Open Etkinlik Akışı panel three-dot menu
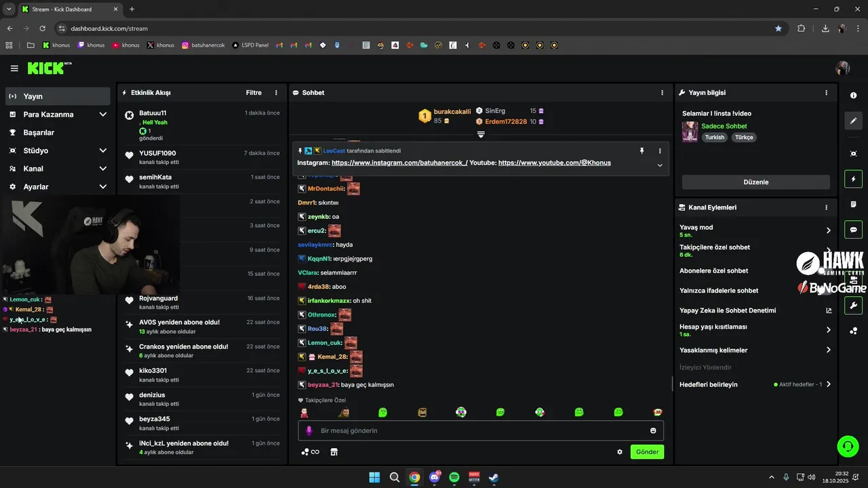 click(x=276, y=93)
